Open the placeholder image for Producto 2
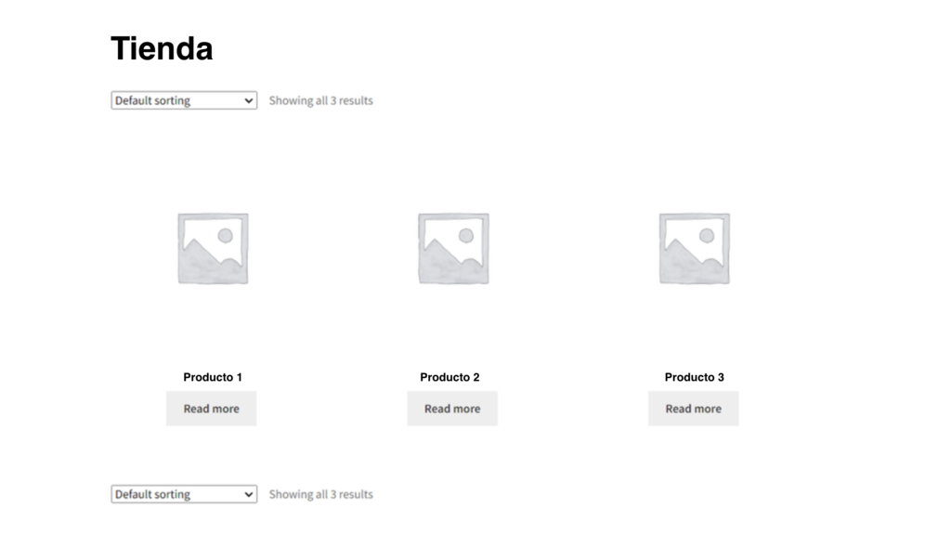 452,246
